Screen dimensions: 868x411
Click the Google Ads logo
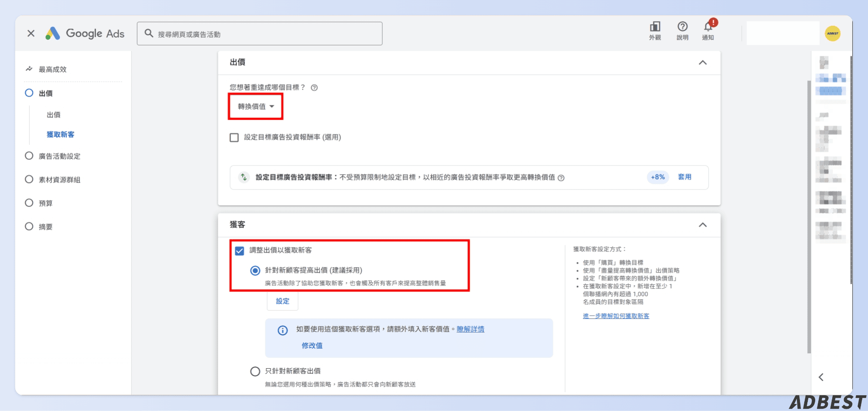85,34
